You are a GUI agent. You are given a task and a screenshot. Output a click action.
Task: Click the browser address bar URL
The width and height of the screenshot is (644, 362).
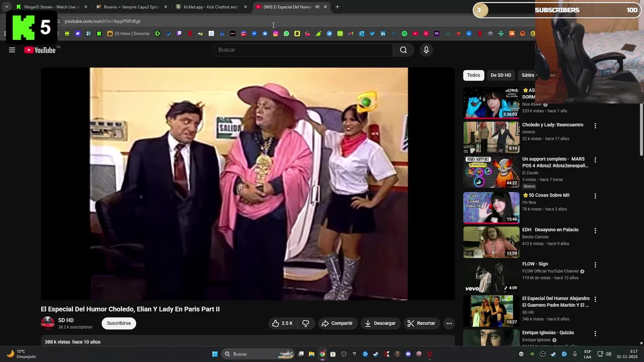(x=103, y=21)
